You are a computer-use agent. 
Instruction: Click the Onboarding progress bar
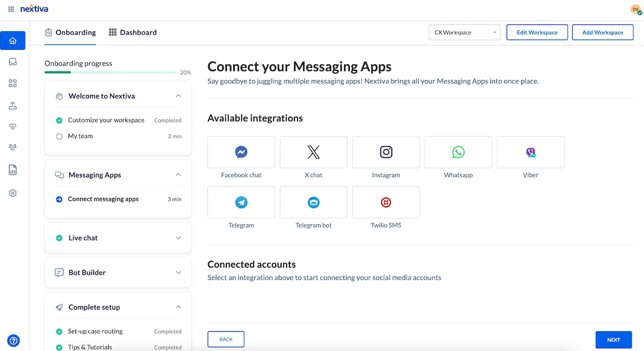click(110, 72)
